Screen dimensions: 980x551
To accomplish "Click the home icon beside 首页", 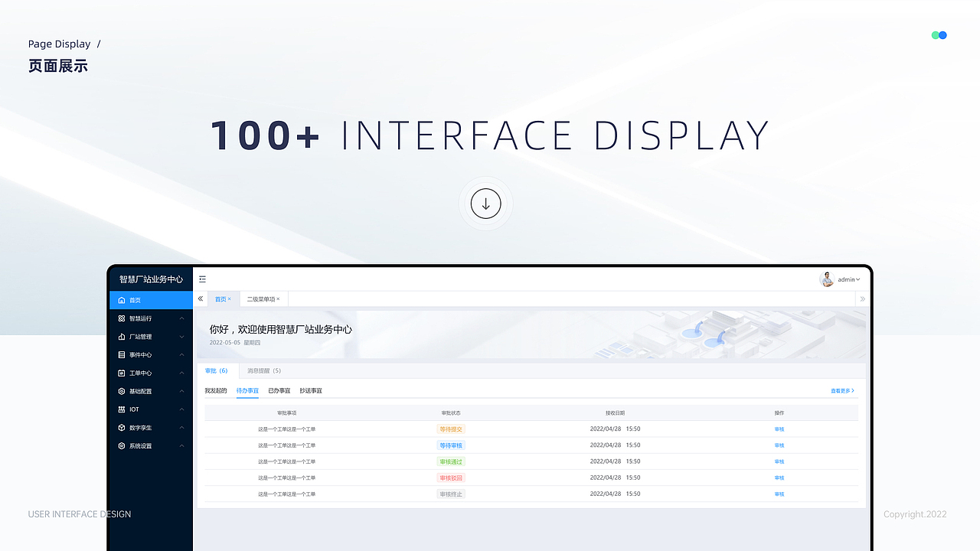I will point(122,300).
